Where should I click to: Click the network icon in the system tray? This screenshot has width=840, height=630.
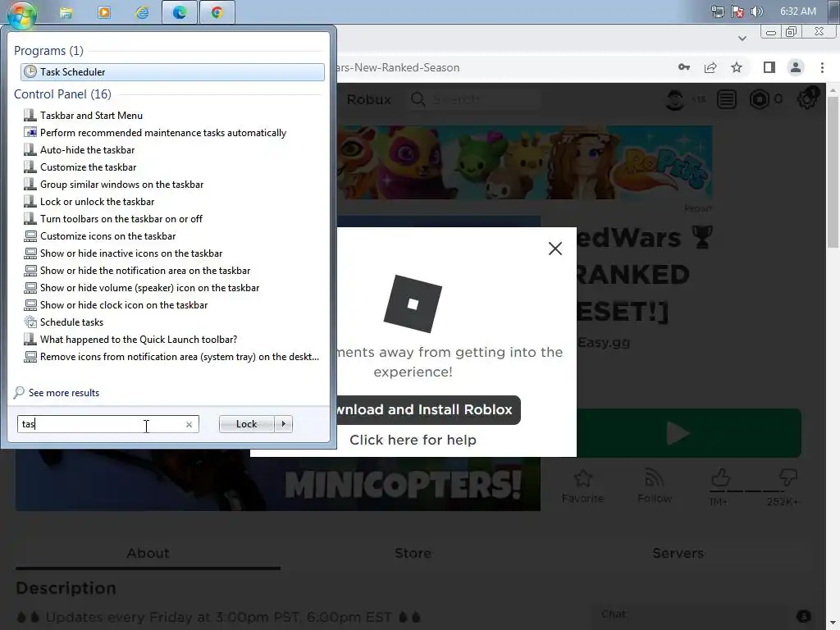click(717, 11)
